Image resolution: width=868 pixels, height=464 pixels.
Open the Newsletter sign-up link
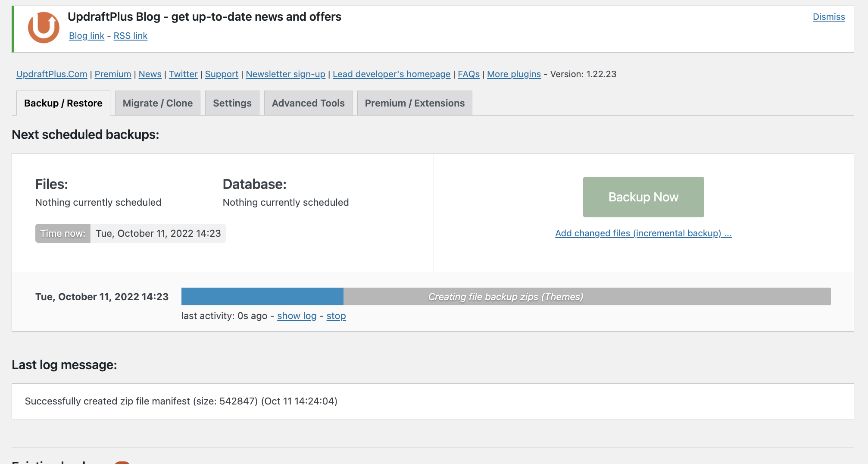click(x=286, y=74)
